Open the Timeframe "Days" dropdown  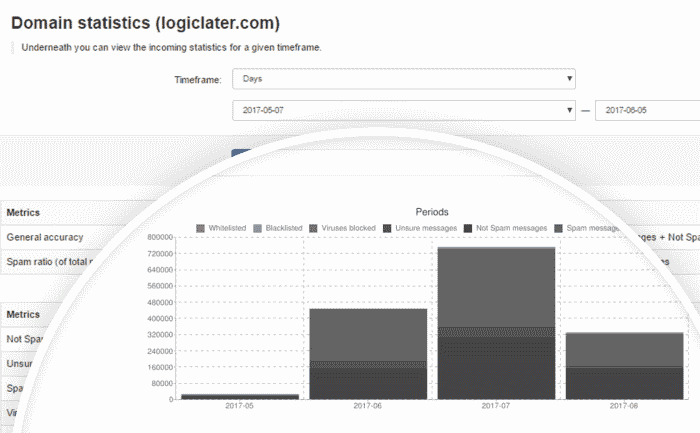point(403,78)
